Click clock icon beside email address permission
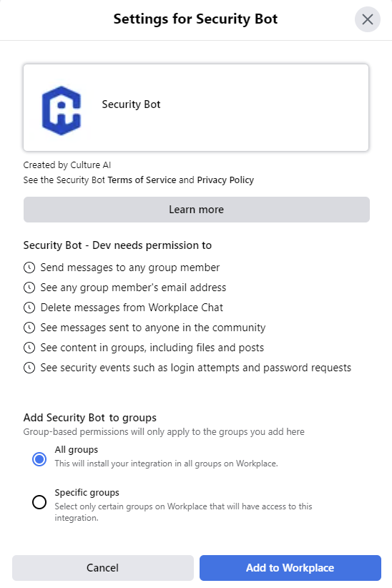 [29, 288]
